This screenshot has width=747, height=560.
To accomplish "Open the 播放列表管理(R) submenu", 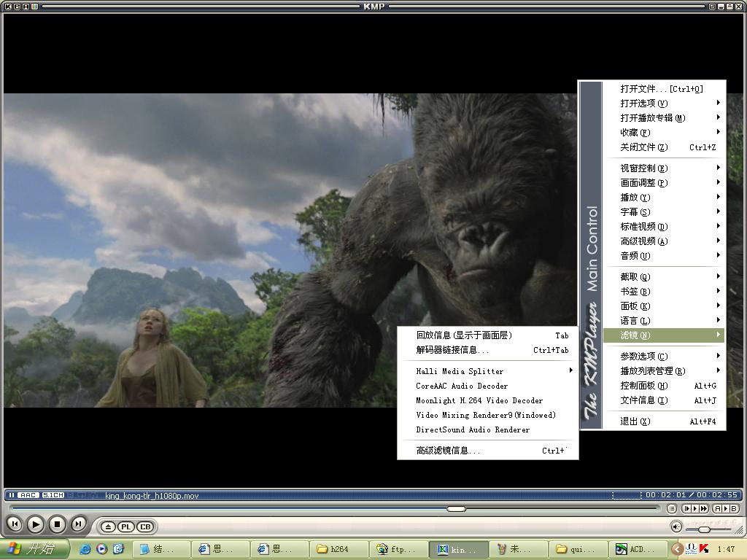I will (664, 371).
